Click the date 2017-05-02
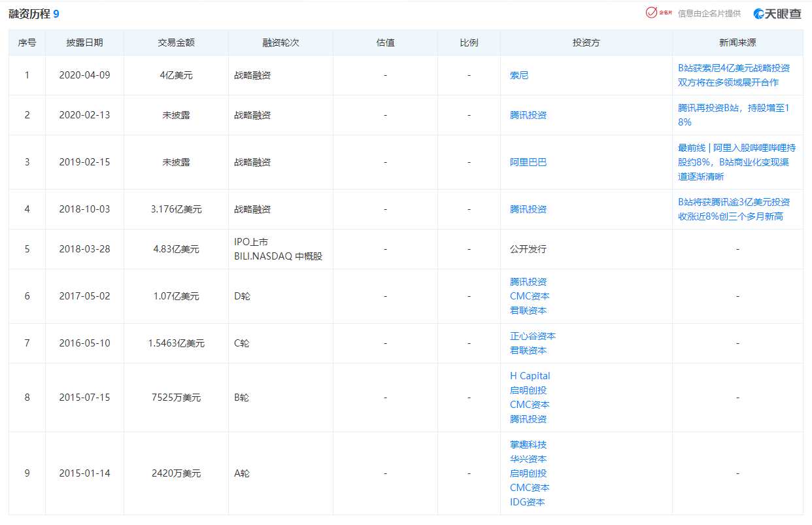 [x=84, y=296]
